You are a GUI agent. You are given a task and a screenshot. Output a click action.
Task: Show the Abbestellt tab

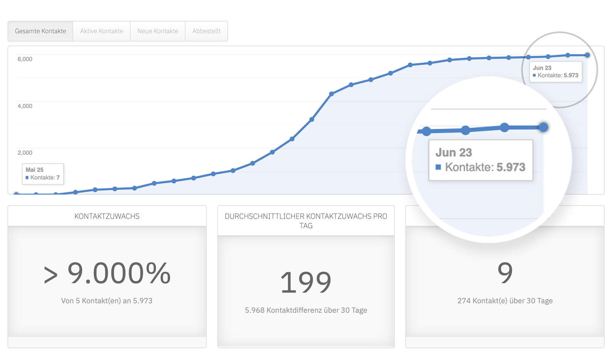[206, 31]
